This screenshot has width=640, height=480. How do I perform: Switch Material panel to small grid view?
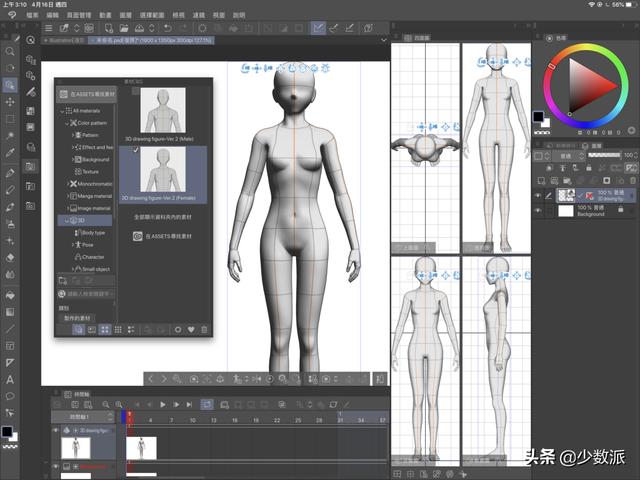click(x=118, y=329)
